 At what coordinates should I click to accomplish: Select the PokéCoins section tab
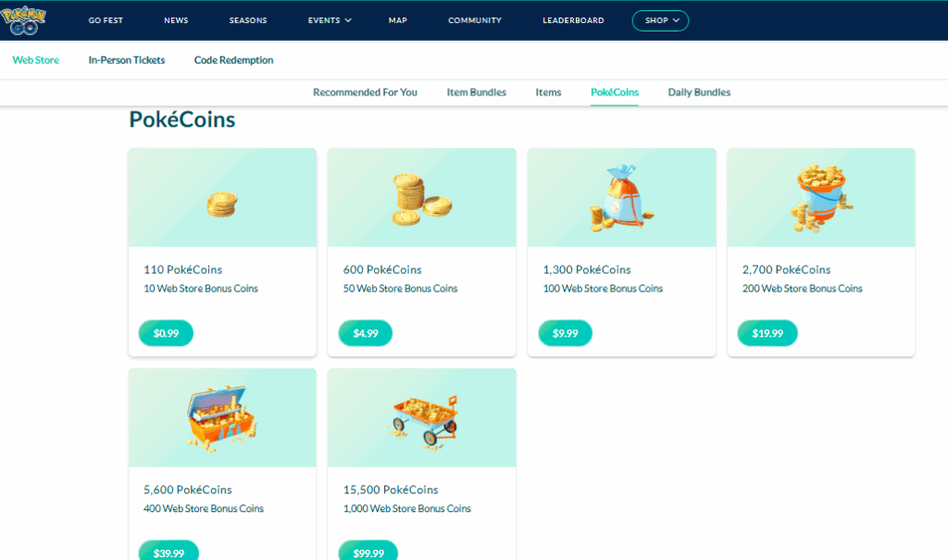tap(615, 93)
